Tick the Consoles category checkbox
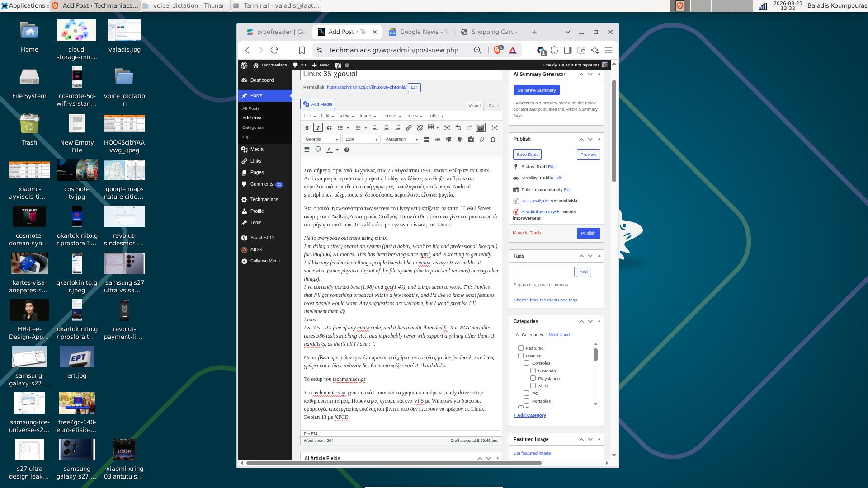The image size is (868, 488). coord(527,363)
